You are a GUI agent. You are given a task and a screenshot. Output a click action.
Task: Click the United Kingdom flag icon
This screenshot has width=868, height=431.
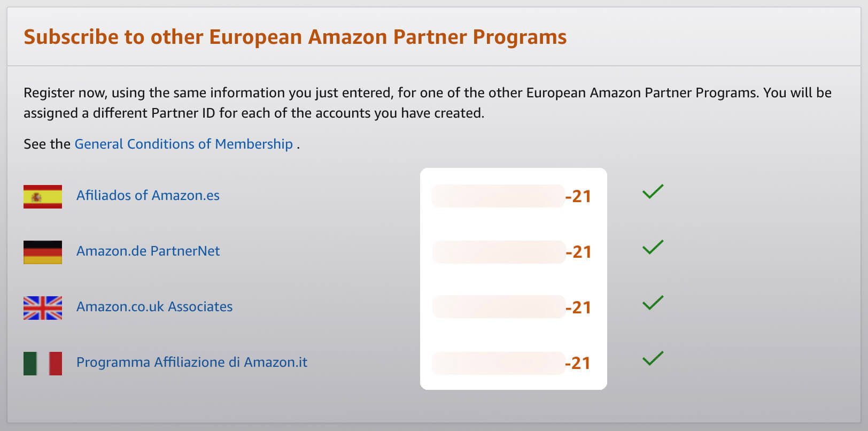43,307
